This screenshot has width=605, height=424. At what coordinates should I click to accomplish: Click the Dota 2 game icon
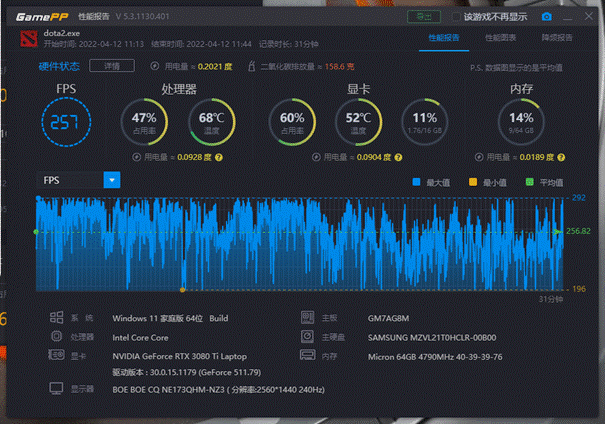pyautogui.click(x=25, y=38)
